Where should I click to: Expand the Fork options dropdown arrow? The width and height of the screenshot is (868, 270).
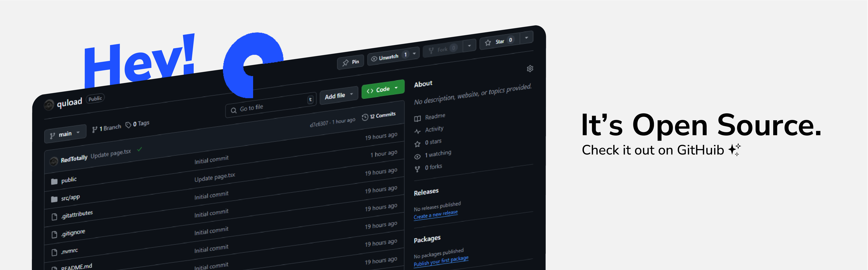[x=469, y=46]
